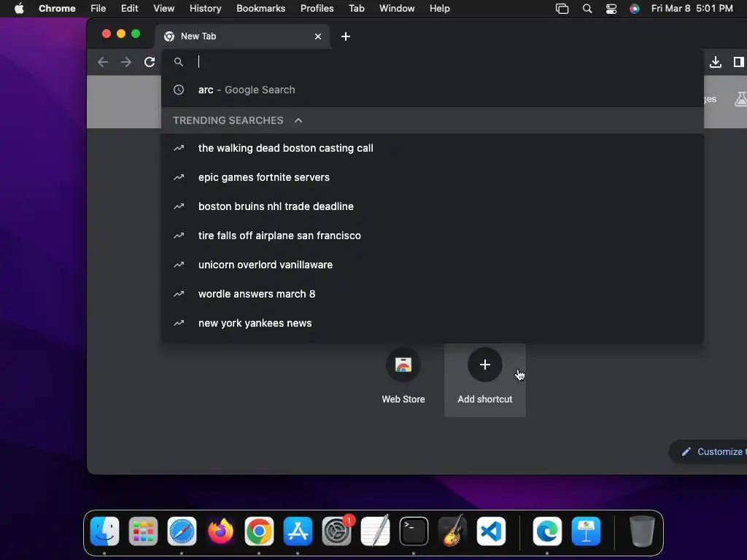Screen dimensions: 747x560
Task: Launch Microsoft Edge from the dock
Action: 547,531
